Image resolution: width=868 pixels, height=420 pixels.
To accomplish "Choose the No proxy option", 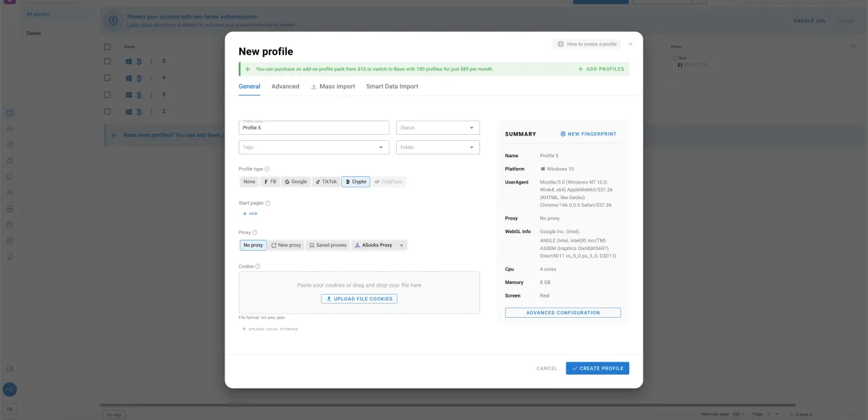I will pyautogui.click(x=253, y=245).
